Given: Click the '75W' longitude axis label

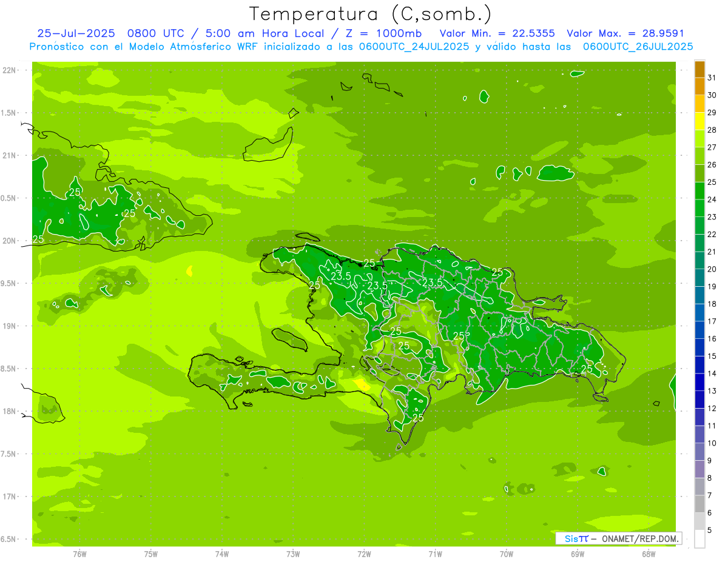Looking at the screenshot, I should coord(151,554).
